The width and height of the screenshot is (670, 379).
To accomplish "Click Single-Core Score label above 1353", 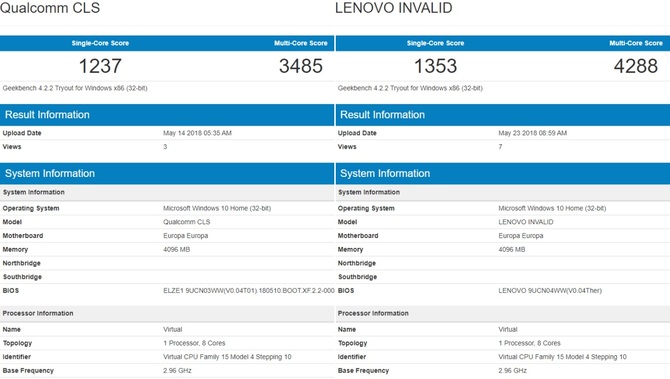I will (x=435, y=43).
